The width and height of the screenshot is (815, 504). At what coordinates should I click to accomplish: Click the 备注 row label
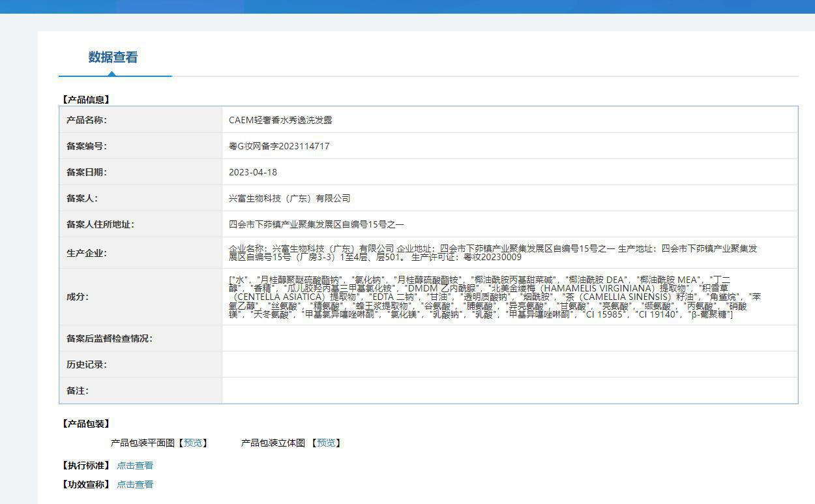tap(78, 391)
